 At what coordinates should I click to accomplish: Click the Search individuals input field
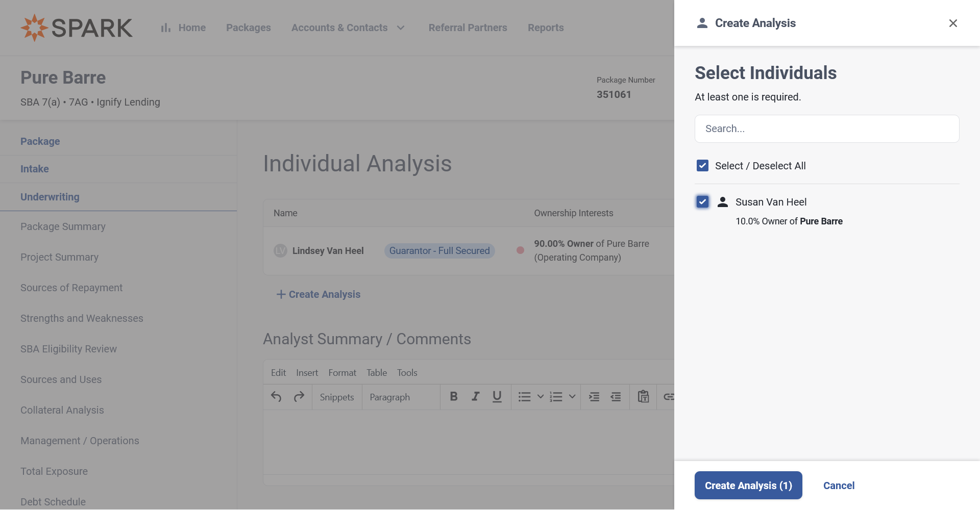coord(826,129)
